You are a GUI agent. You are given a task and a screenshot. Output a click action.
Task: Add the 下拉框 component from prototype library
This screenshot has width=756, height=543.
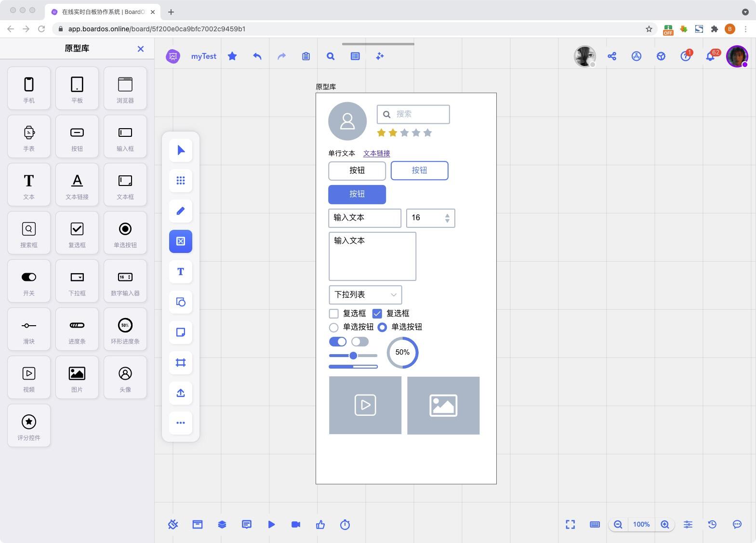(77, 281)
